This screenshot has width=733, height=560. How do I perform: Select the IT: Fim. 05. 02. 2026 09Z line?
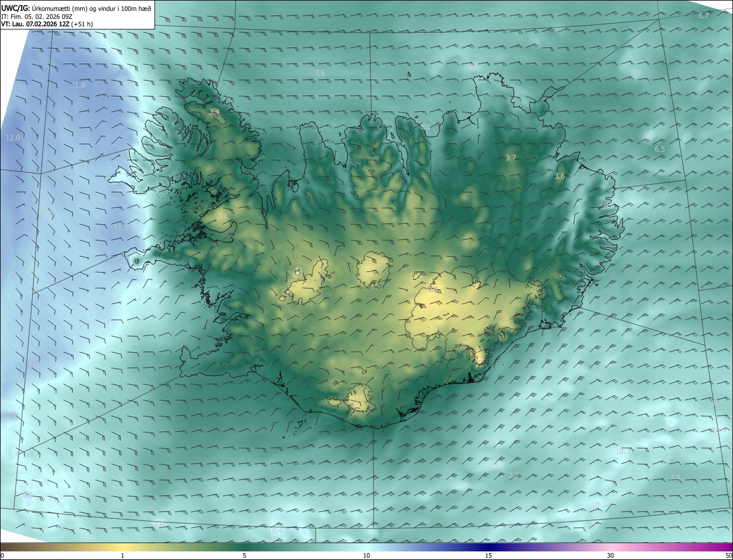[37, 17]
